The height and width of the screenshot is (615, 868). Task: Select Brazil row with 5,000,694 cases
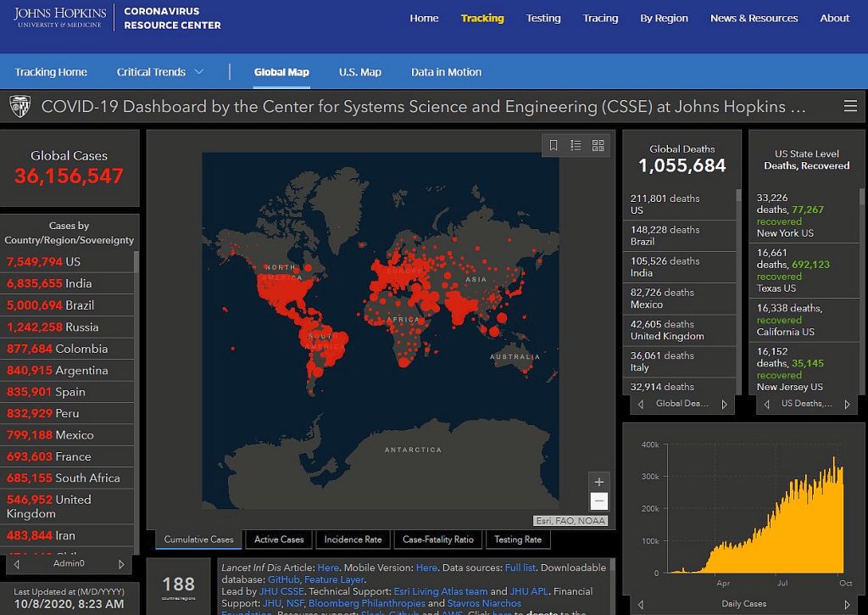click(x=68, y=305)
